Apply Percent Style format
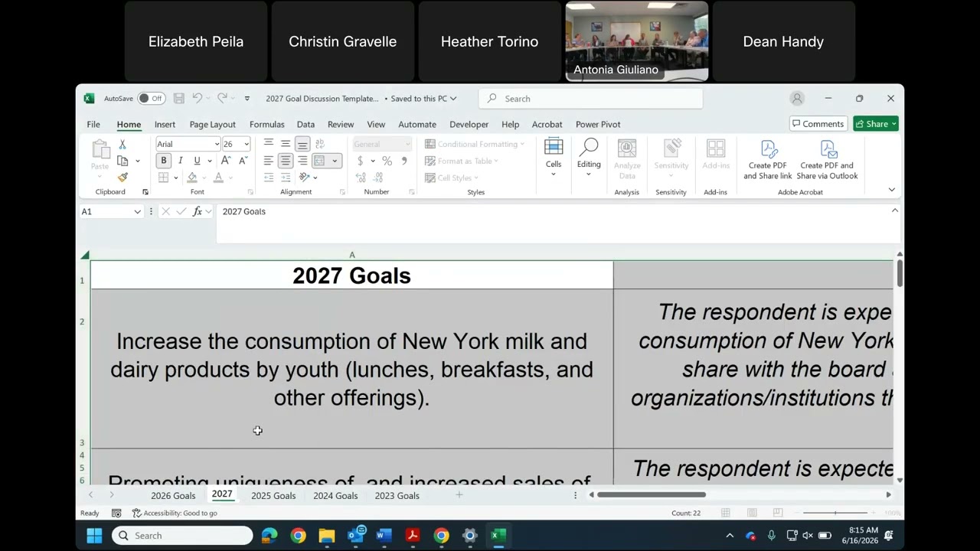This screenshot has width=980, height=551. point(387,161)
